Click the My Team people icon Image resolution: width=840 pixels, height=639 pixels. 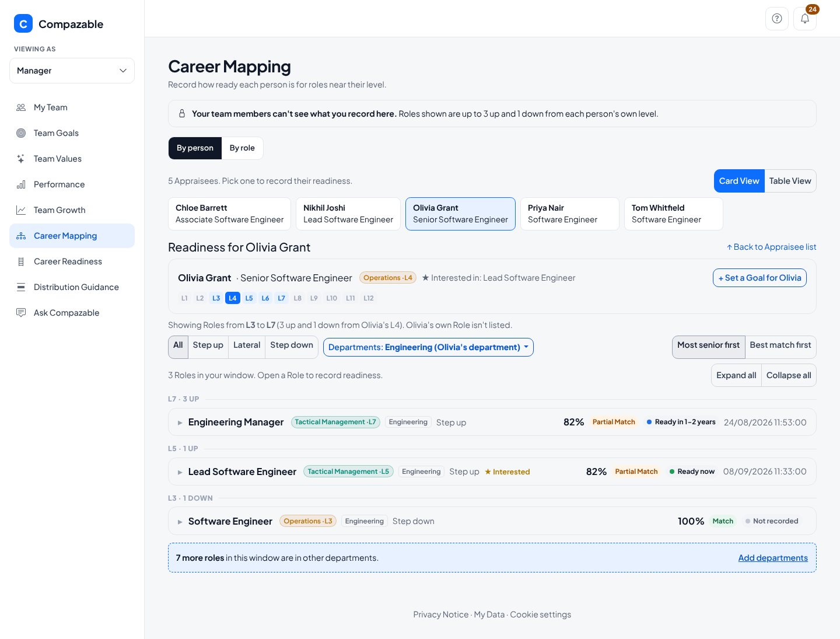(x=21, y=107)
